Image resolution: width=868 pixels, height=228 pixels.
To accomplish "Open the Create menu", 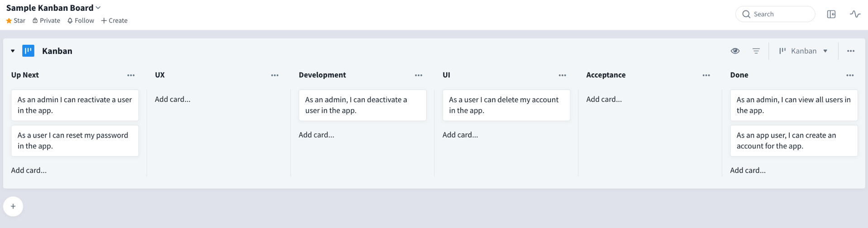I will 114,20.
